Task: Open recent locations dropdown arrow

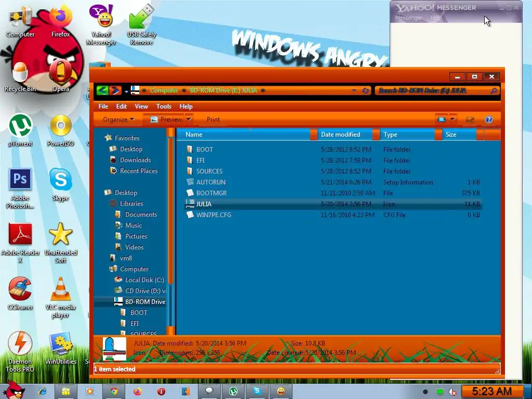Action: pos(126,91)
